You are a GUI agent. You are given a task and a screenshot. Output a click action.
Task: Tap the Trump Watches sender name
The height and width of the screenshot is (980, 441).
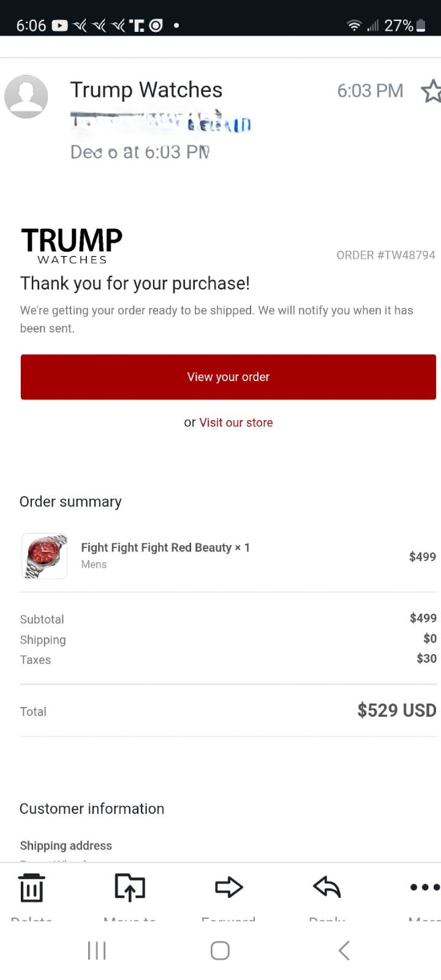(x=146, y=90)
